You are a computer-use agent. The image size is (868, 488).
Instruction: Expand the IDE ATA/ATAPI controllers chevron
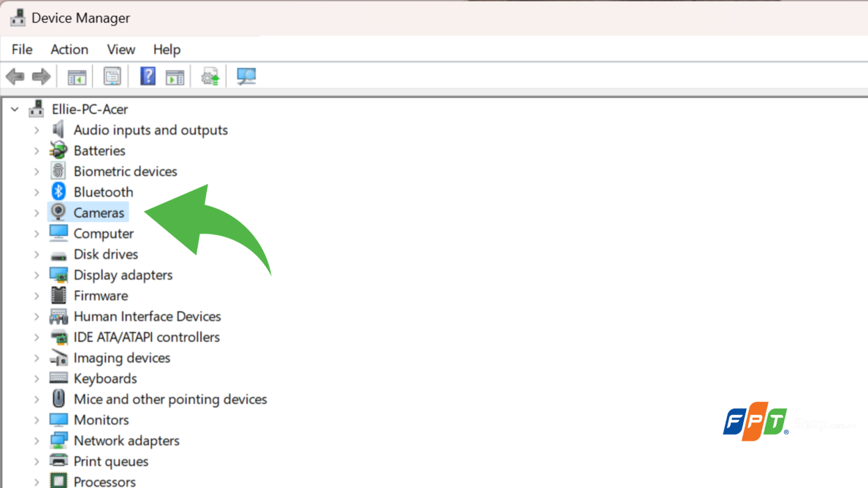coord(36,337)
